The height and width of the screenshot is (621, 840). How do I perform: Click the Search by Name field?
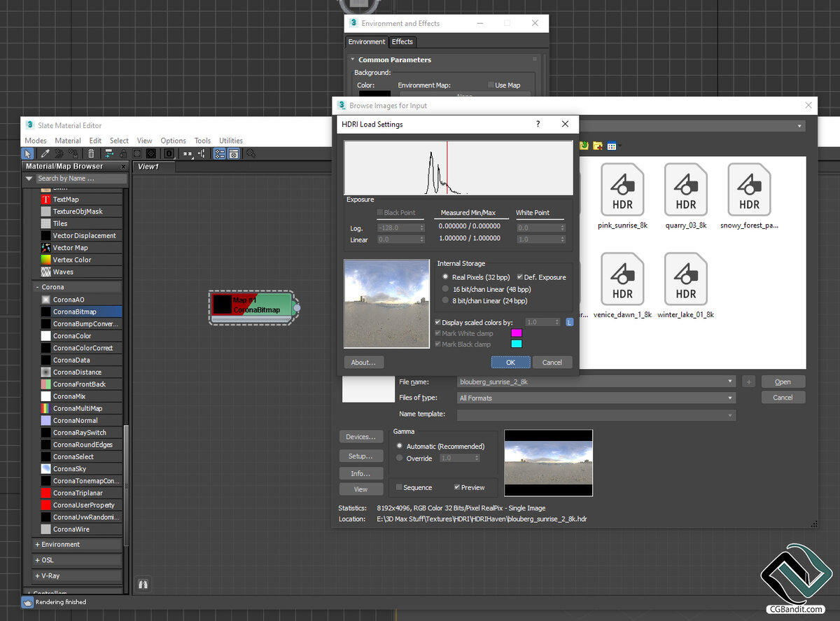[x=82, y=179]
